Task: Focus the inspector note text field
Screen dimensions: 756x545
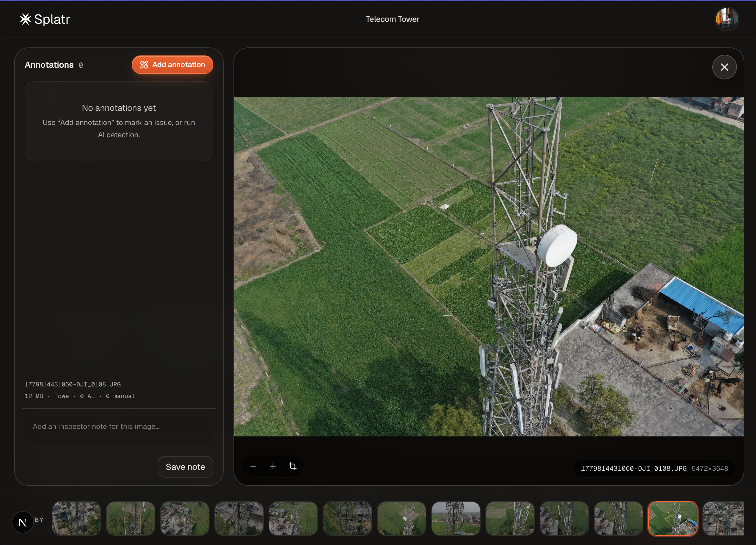Action: pyautogui.click(x=119, y=431)
